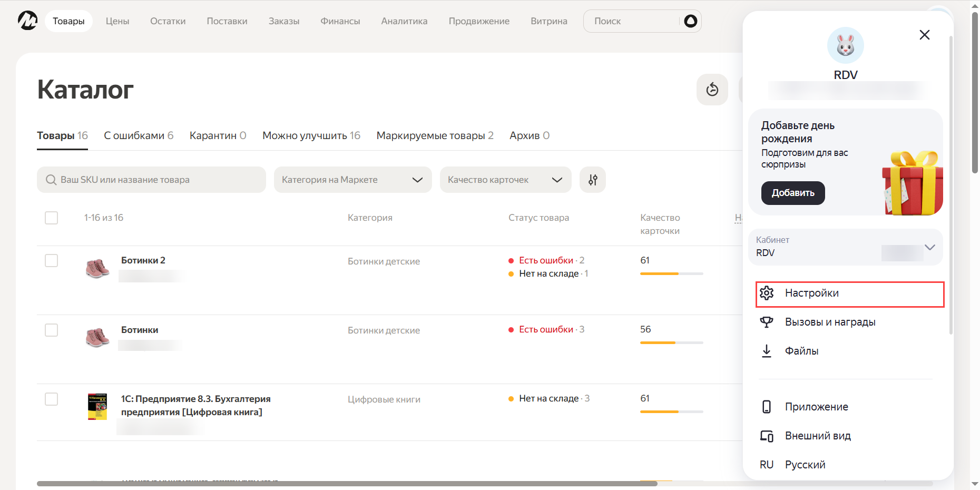Click the Alice assistant icon in search
Viewport: 980px width, 490px height.
(x=690, y=21)
